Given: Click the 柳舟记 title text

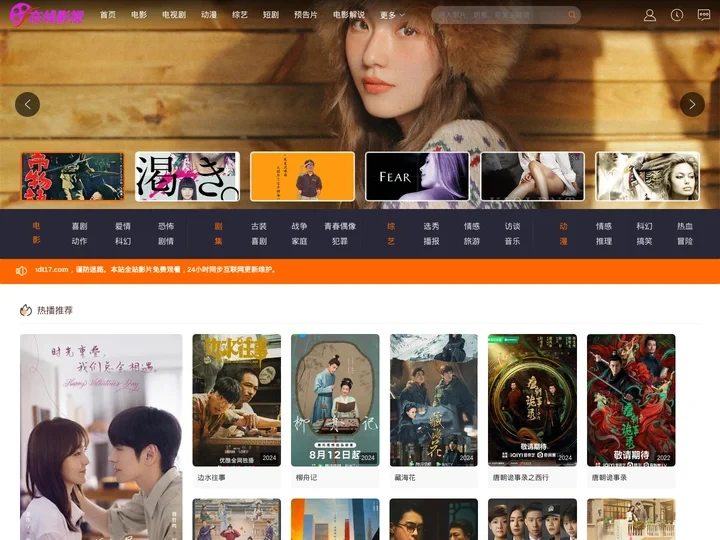Looking at the screenshot, I should click(x=306, y=478).
